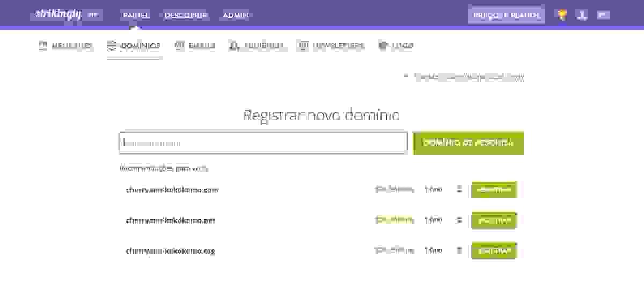Click the price of the .com domain
The height and width of the screenshot is (294, 644).
(394, 190)
